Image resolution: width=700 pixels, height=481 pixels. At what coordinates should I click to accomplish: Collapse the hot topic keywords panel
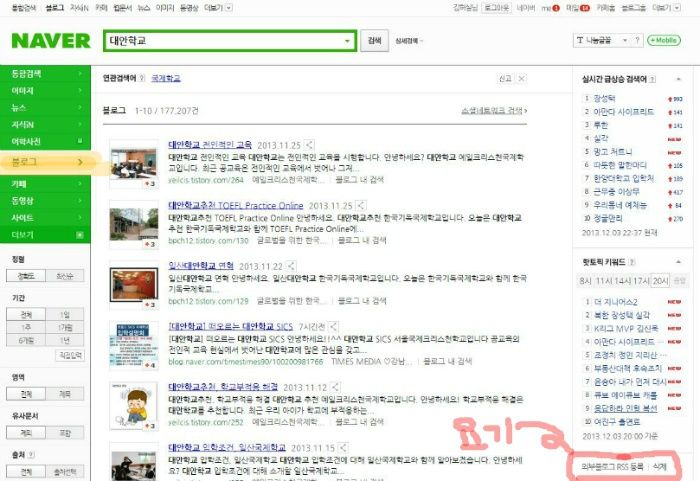pyautogui.click(x=679, y=262)
